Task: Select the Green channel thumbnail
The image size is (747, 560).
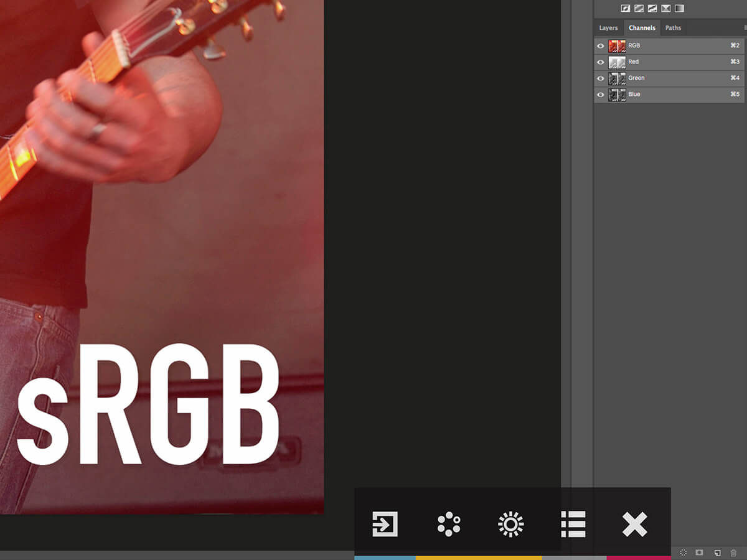Action: [x=618, y=78]
